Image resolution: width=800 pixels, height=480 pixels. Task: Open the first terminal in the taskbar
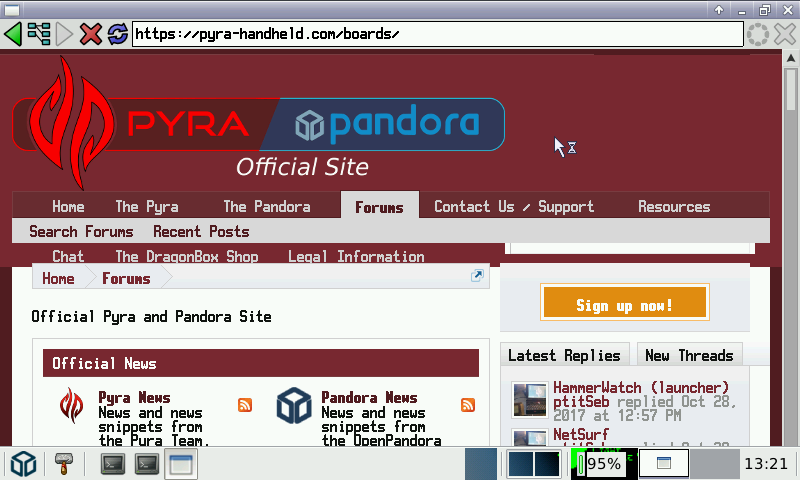[114, 464]
